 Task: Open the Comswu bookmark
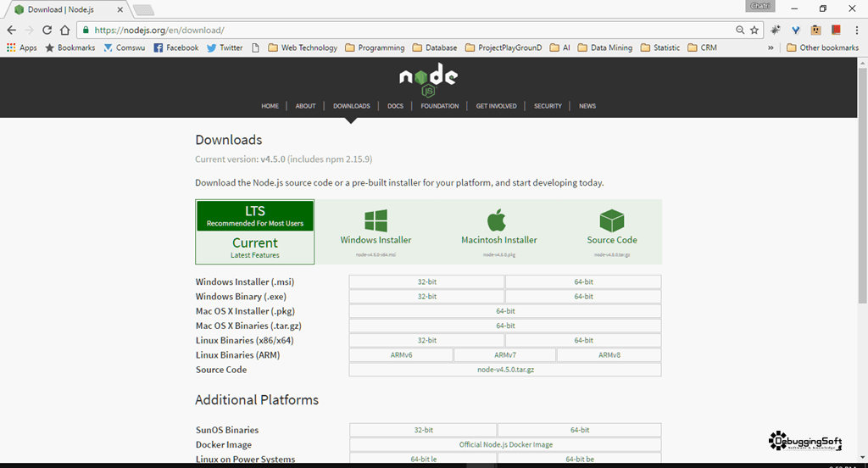pyautogui.click(x=125, y=47)
